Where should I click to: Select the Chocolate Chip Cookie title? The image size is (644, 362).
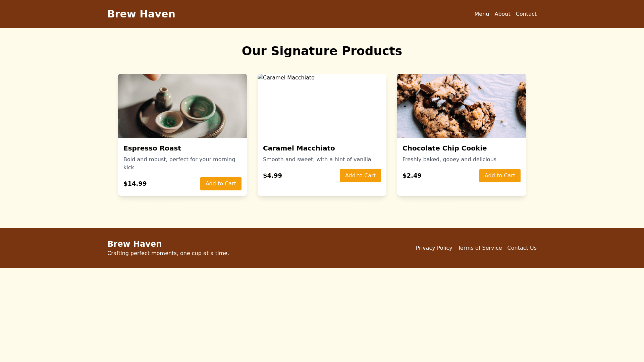point(444,148)
